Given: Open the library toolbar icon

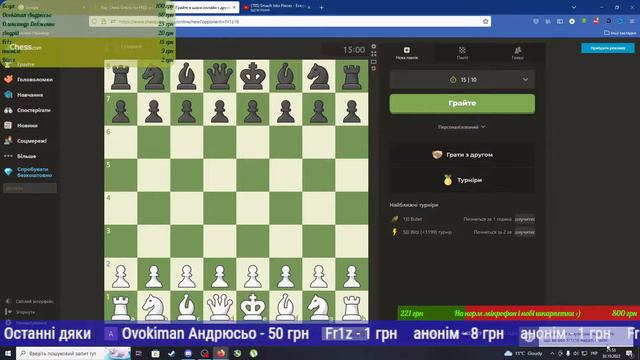Looking at the screenshot, I should coord(548,21).
